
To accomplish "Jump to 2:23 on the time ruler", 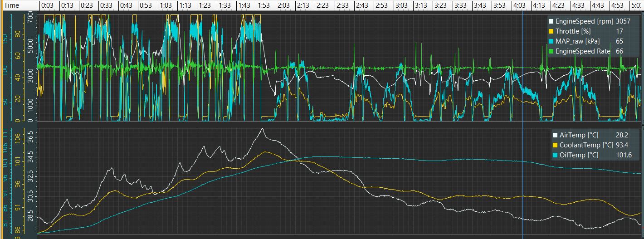I will tap(322, 5).
